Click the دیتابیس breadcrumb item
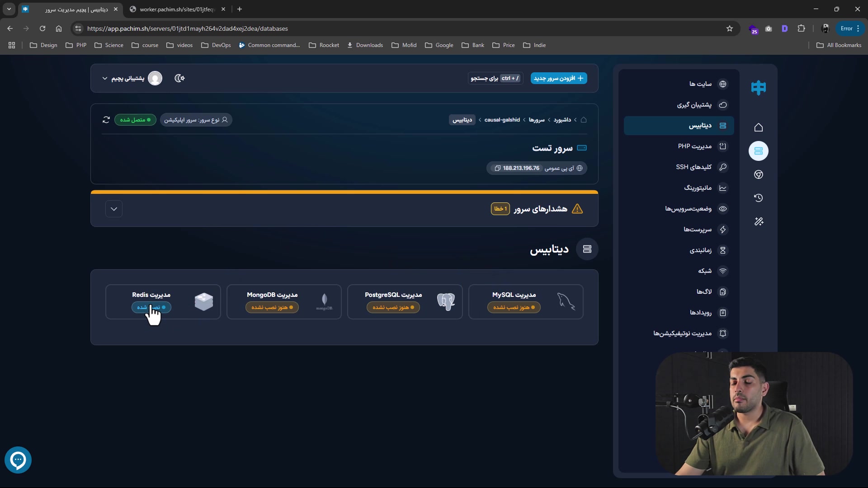 coord(462,120)
